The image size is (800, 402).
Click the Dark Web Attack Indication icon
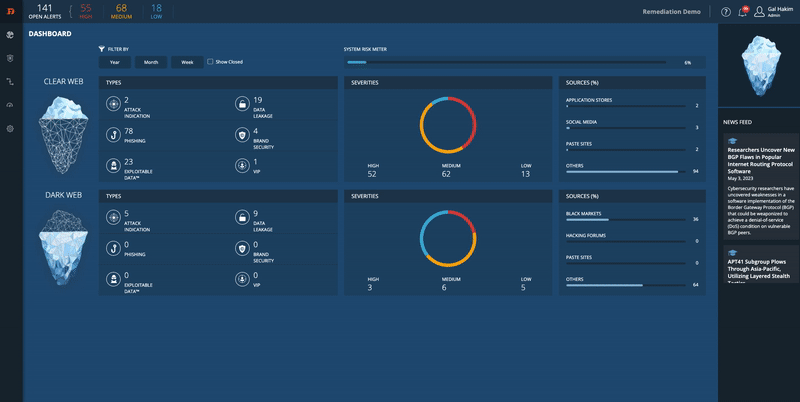coord(114,216)
